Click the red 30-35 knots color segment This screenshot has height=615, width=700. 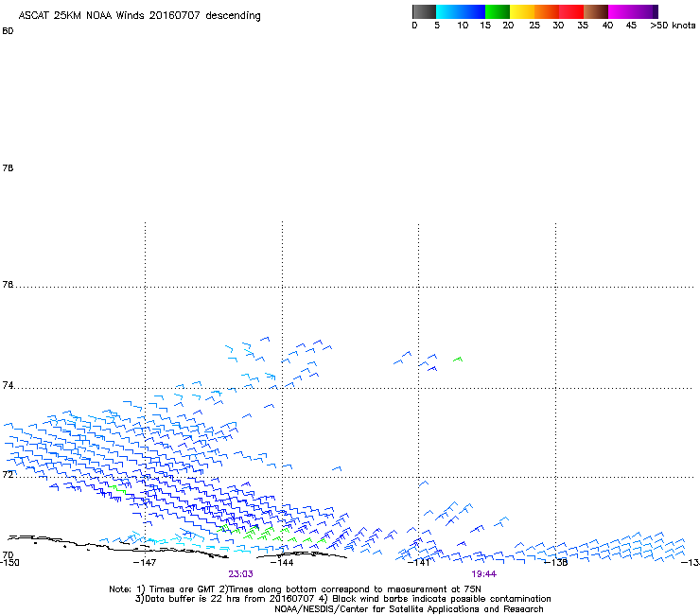coord(571,11)
